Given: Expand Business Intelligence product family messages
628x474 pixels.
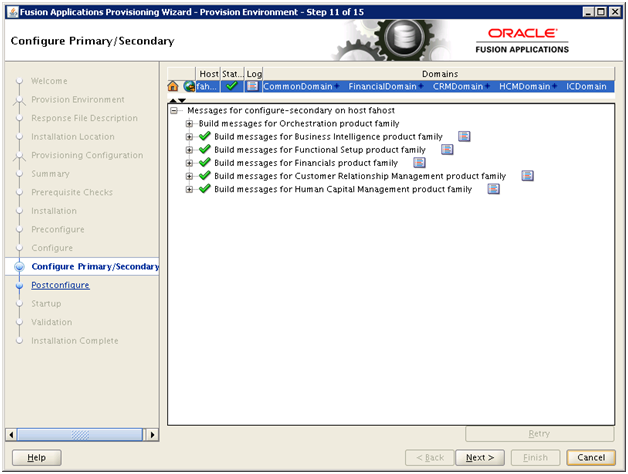Looking at the screenshot, I should 189,137.
